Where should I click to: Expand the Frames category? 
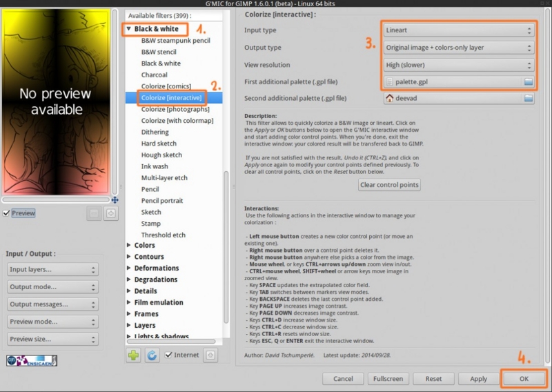pyautogui.click(x=129, y=314)
